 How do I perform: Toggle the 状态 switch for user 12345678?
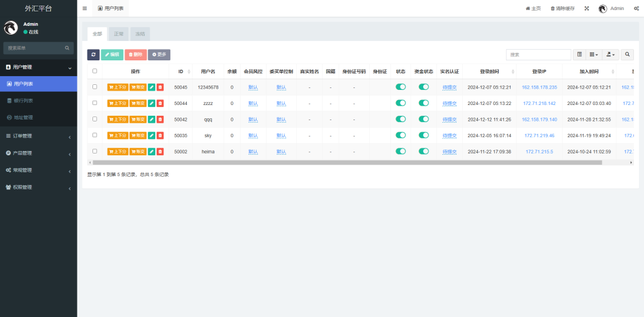click(401, 87)
